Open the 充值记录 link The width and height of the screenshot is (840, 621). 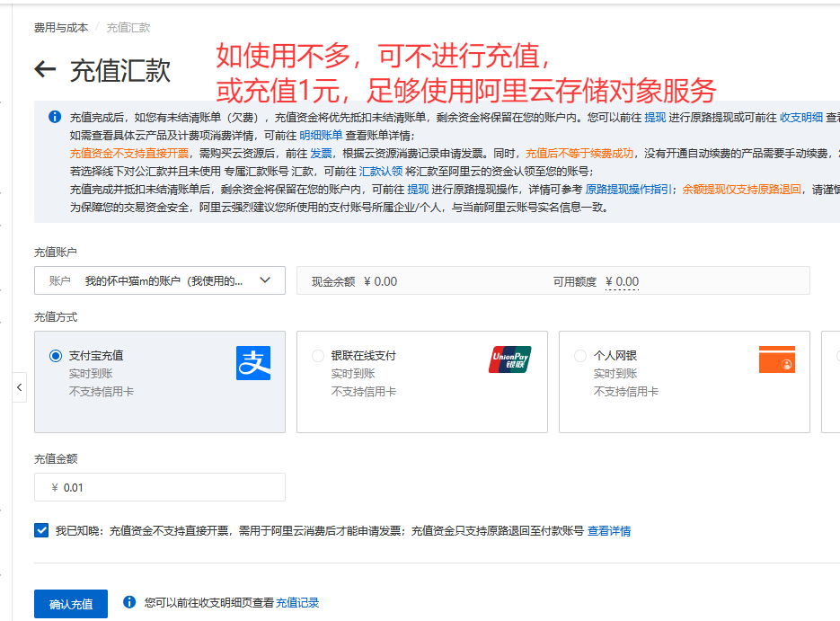297,603
